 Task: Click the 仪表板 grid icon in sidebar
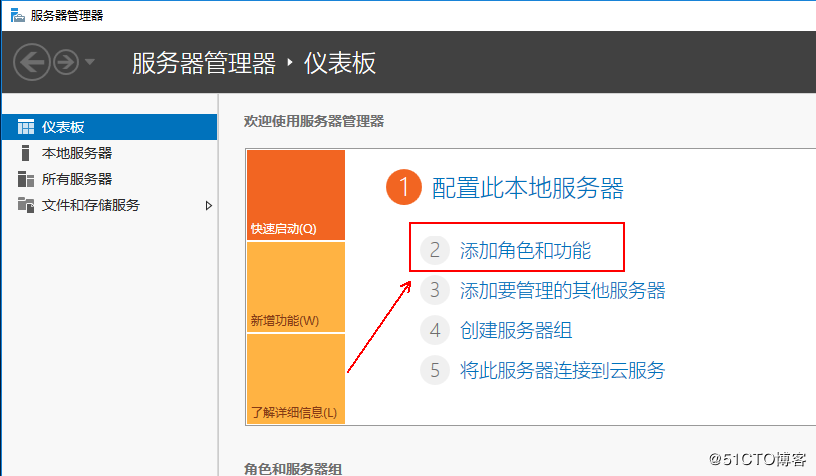(26, 127)
